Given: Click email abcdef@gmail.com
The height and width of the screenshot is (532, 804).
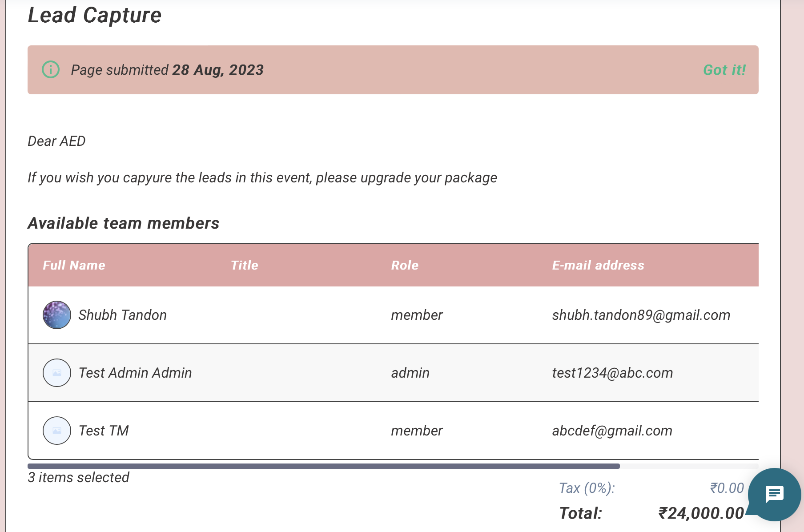Looking at the screenshot, I should 612,431.
